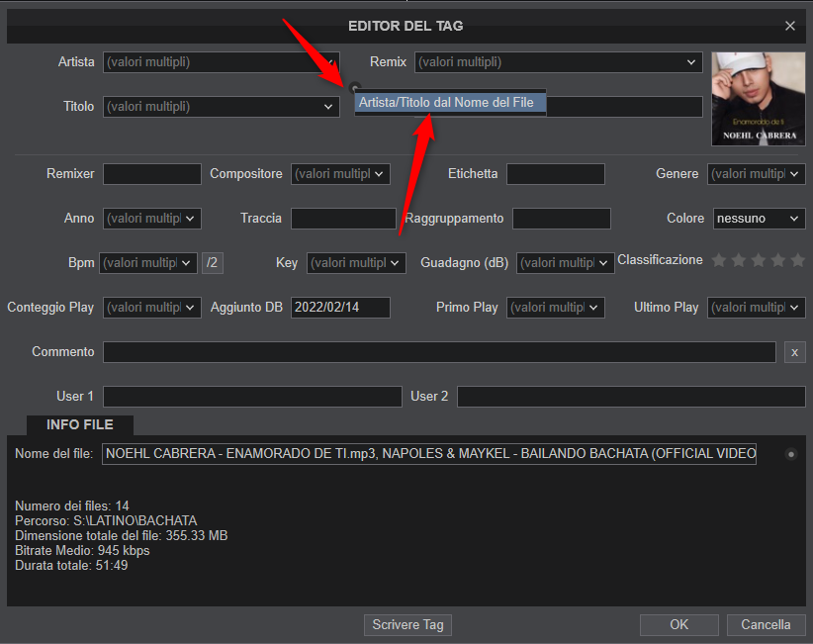
Task: Set rating to one star
Action: click(x=719, y=260)
